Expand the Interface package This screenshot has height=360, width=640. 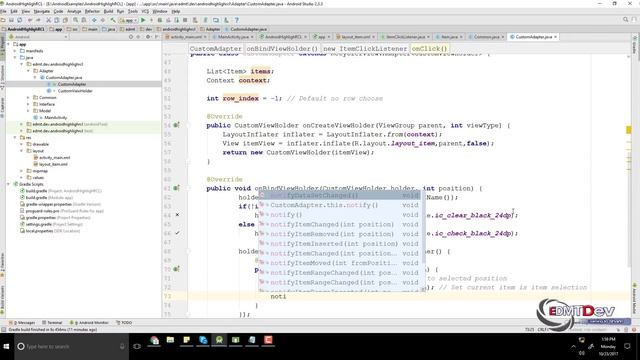pos(29,104)
